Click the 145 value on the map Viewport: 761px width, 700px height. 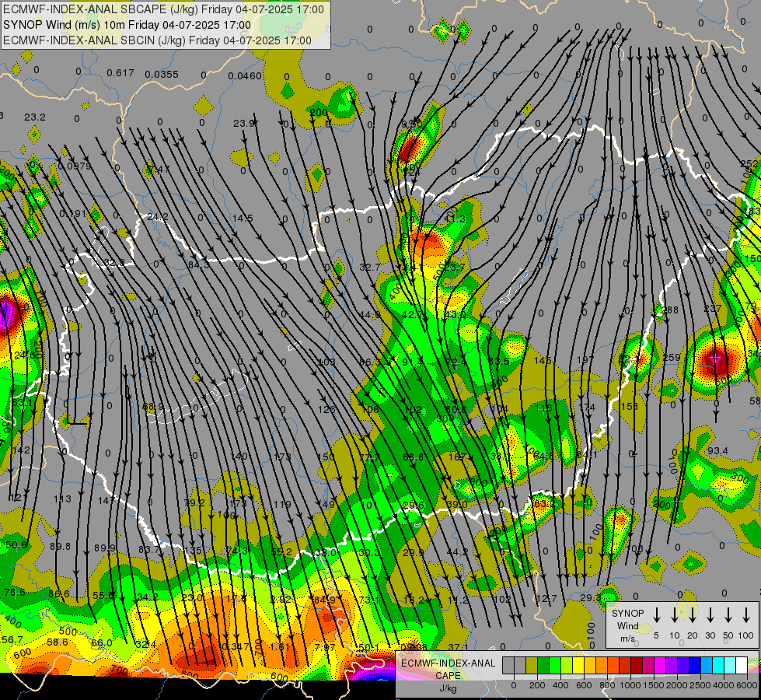[x=543, y=360]
